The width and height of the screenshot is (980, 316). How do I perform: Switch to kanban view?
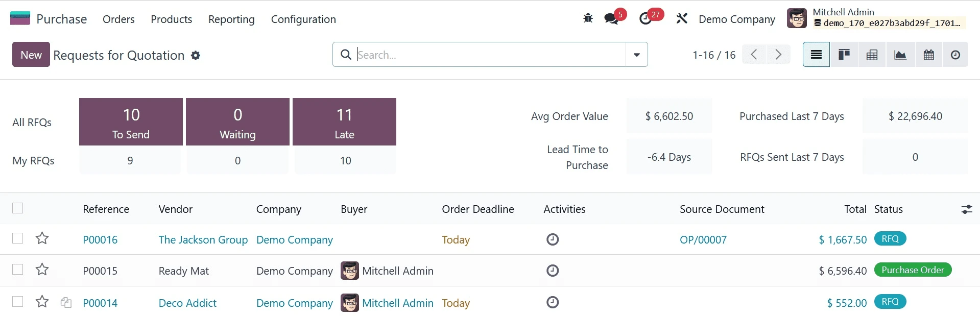point(844,55)
